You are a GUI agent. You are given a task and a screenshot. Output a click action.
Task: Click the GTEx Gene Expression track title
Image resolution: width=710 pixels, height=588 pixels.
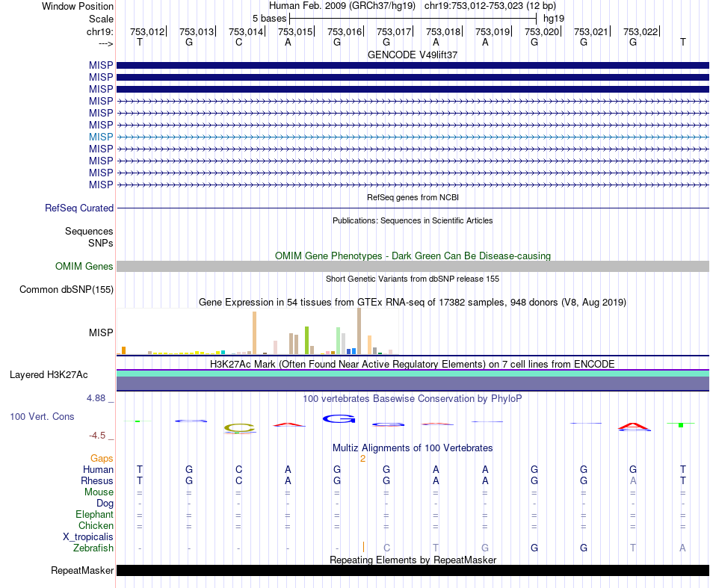click(413, 302)
